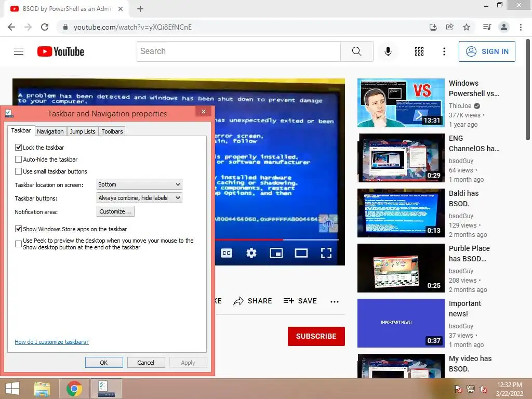
Task: Click SHARE under the video
Action: click(253, 301)
